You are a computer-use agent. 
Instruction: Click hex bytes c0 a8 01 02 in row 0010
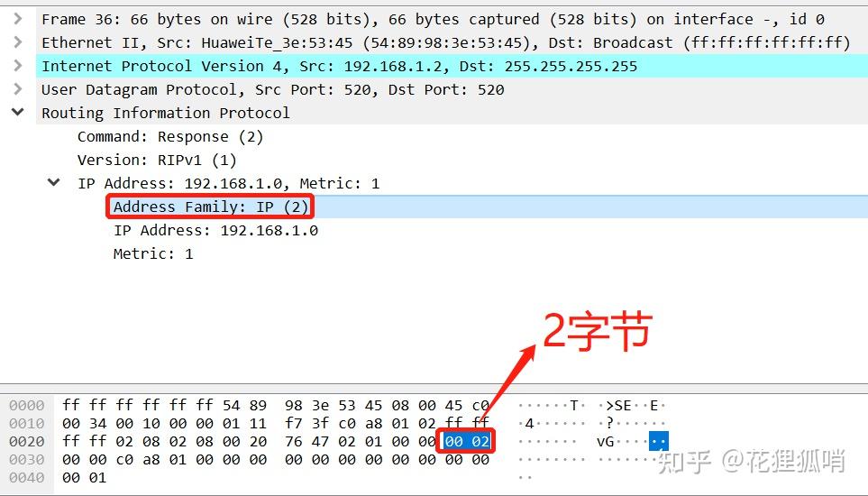pos(387,424)
